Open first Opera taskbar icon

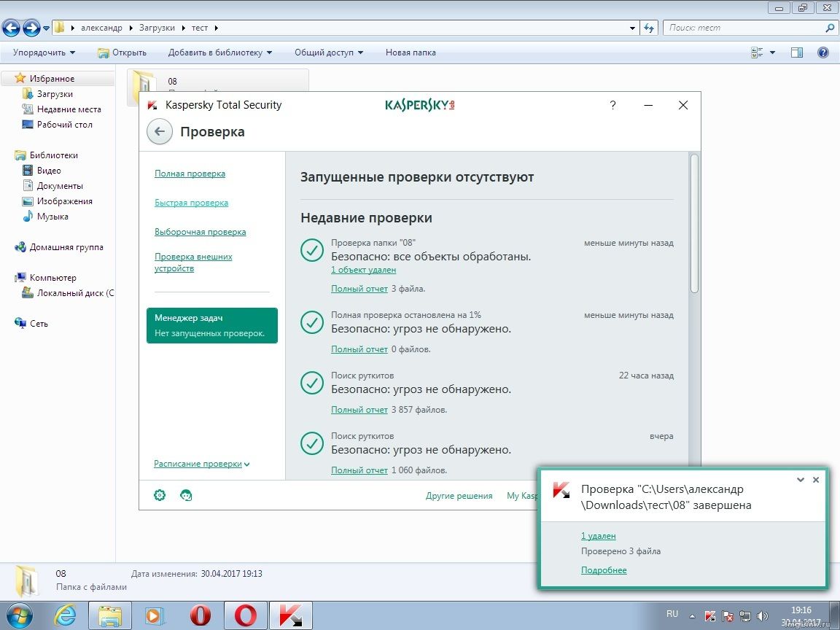pyautogui.click(x=201, y=616)
